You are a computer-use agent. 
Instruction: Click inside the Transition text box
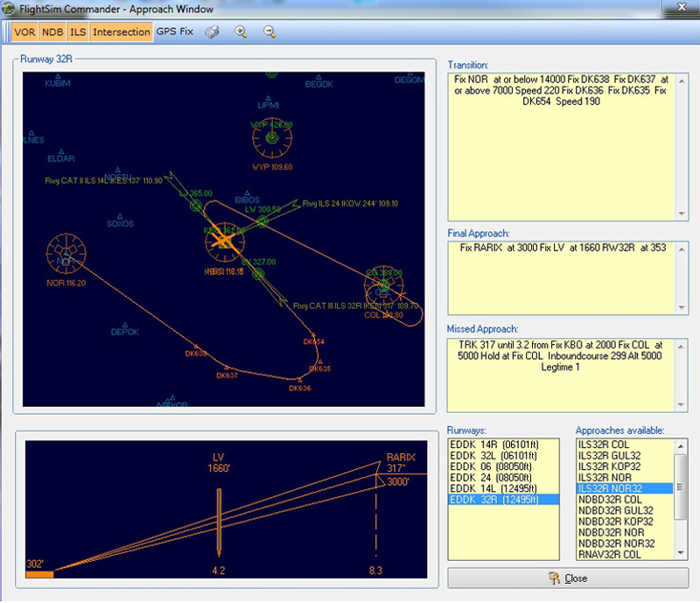click(562, 147)
